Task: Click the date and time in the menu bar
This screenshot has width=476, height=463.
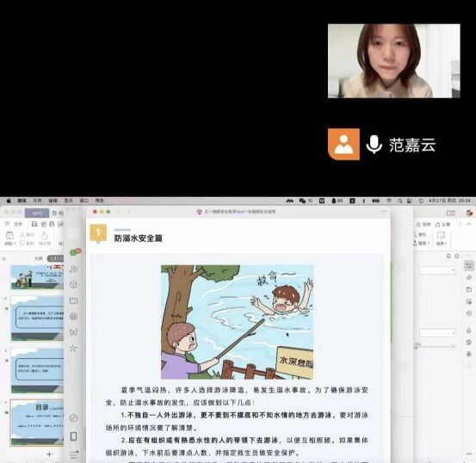Action: click(x=449, y=201)
